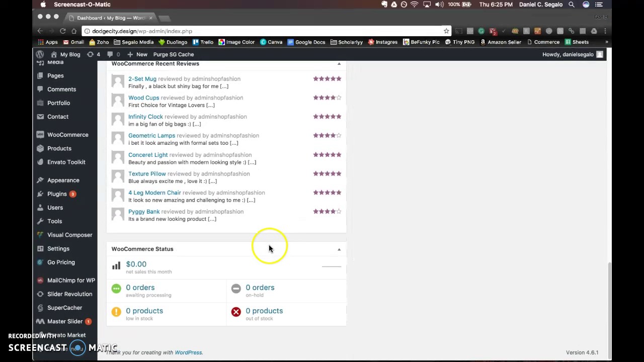Open Appearance in the sidebar
The width and height of the screenshot is (644, 362).
tap(63, 180)
